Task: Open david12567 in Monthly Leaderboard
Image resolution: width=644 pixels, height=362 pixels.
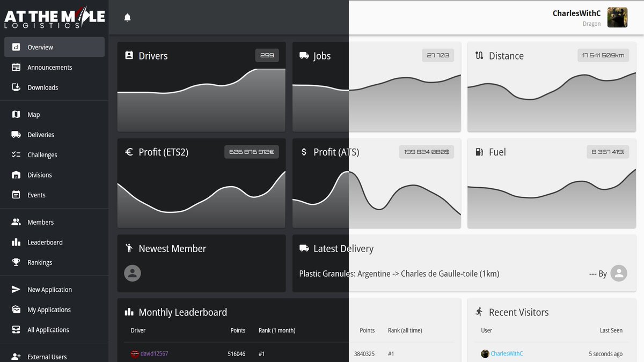Action: 154,353
